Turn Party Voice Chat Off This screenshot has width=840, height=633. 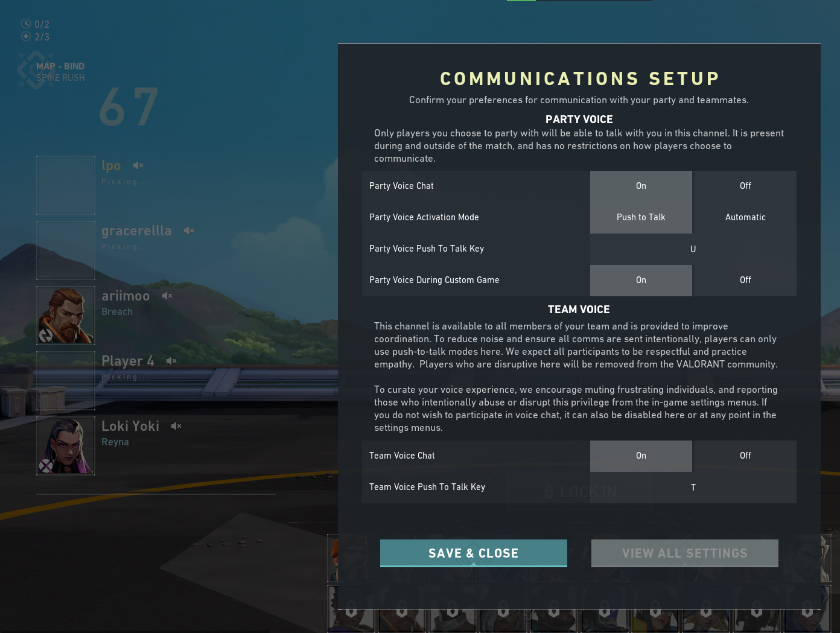click(745, 186)
